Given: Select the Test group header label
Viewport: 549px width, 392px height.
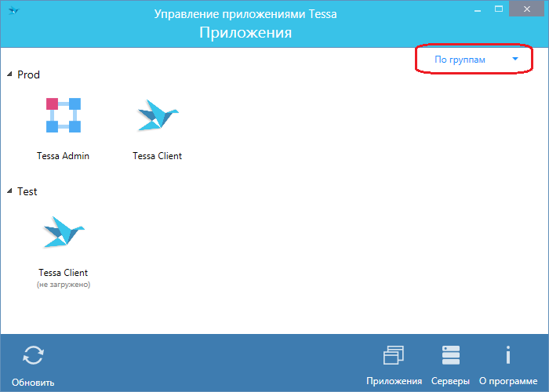Looking at the screenshot, I should [x=27, y=191].
